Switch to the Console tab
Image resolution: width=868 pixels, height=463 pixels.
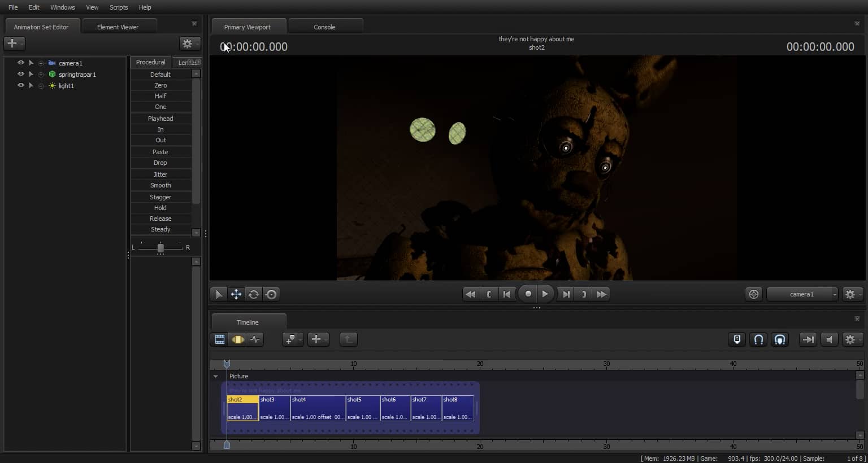(x=324, y=27)
